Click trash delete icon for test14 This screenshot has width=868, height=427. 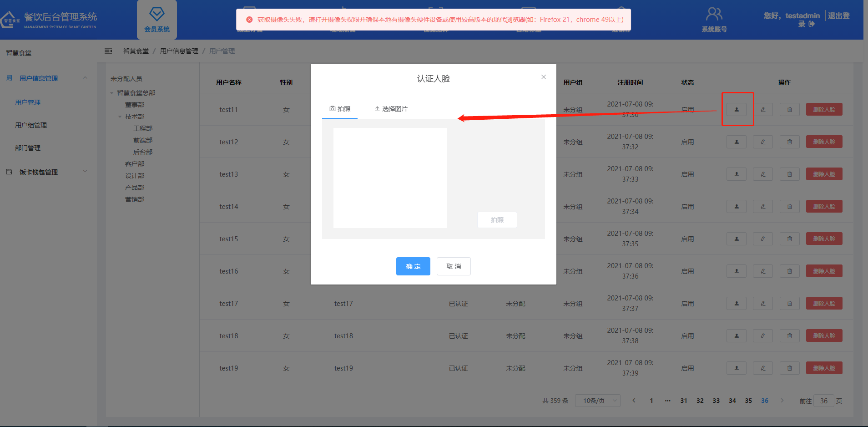click(x=789, y=207)
